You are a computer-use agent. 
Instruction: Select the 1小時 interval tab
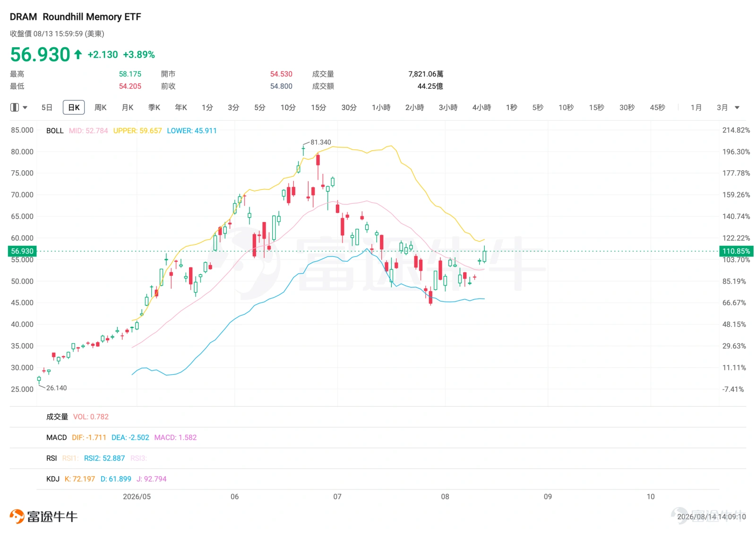(381, 108)
